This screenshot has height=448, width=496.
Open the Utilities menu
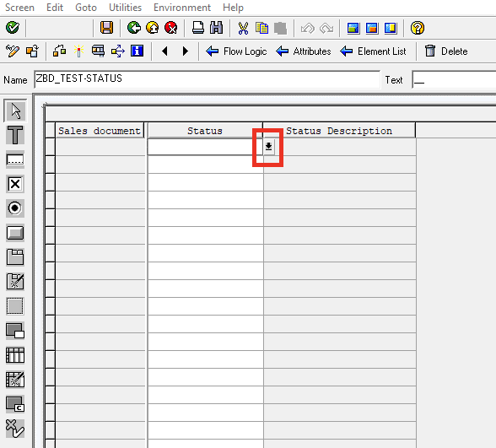click(125, 8)
